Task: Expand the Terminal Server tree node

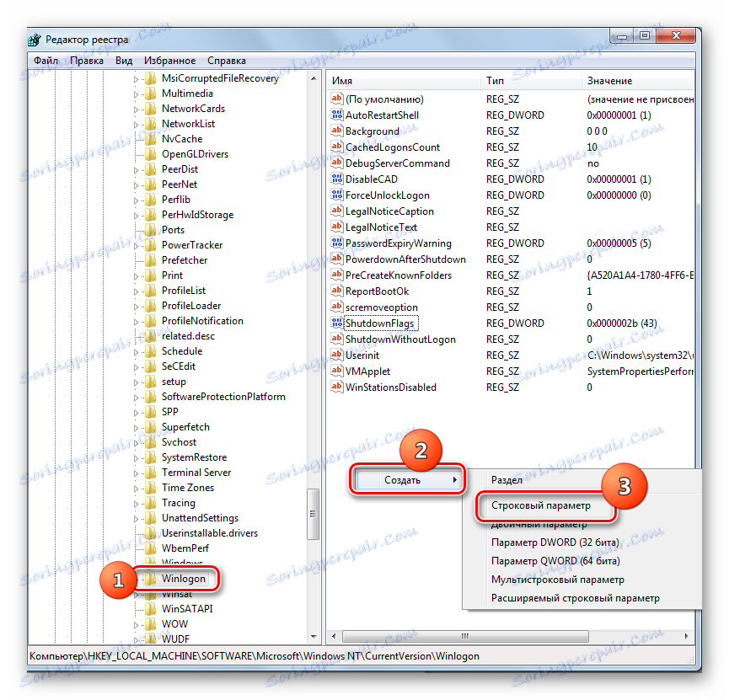Action: (x=137, y=473)
